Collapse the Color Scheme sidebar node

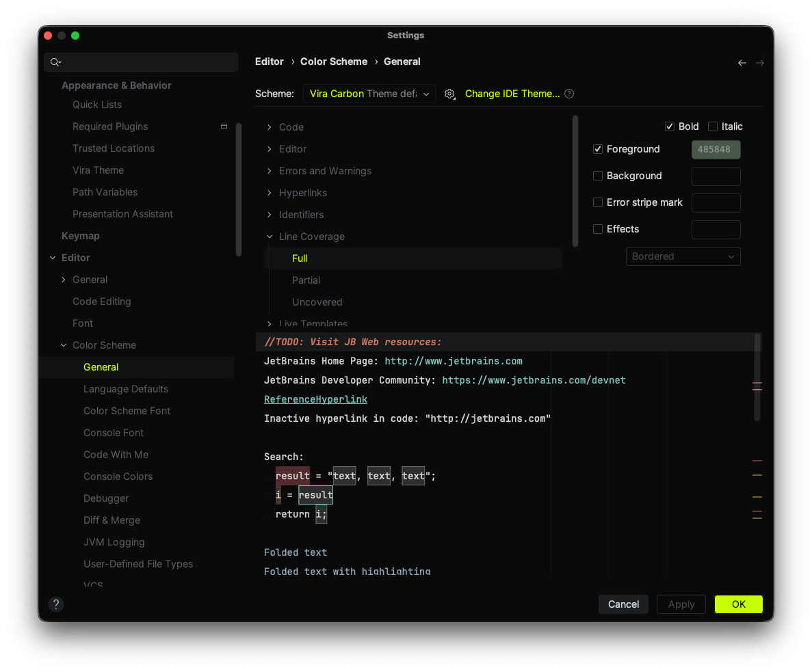pos(64,345)
